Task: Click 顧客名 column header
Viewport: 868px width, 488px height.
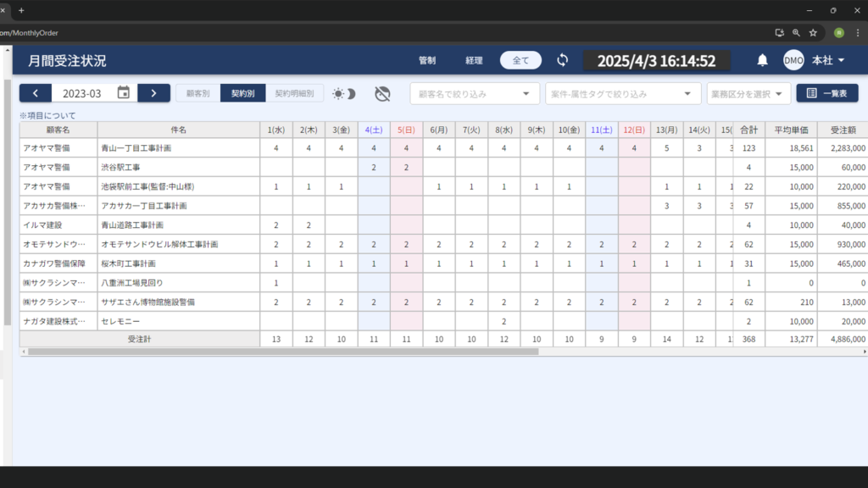Action: click(58, 130)
